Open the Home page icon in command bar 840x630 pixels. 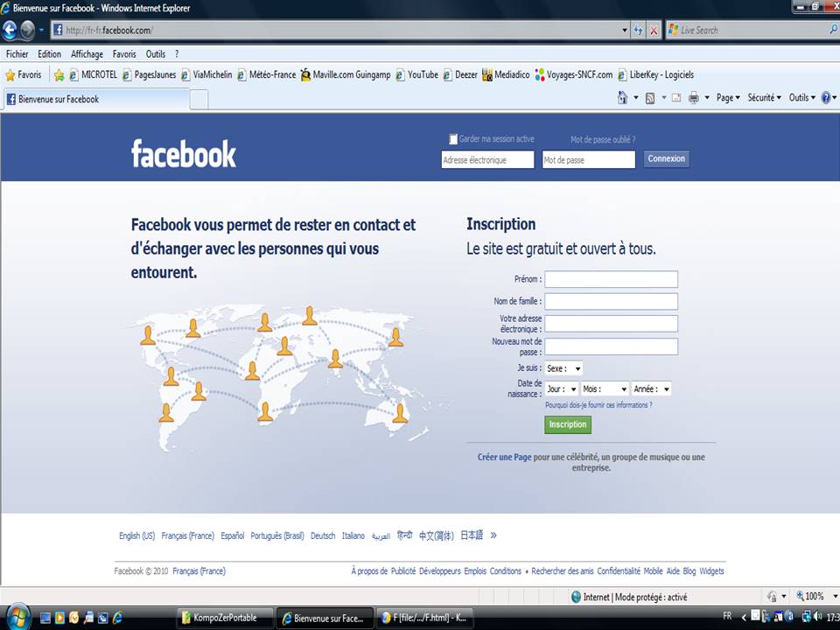(x=622, y=98)
